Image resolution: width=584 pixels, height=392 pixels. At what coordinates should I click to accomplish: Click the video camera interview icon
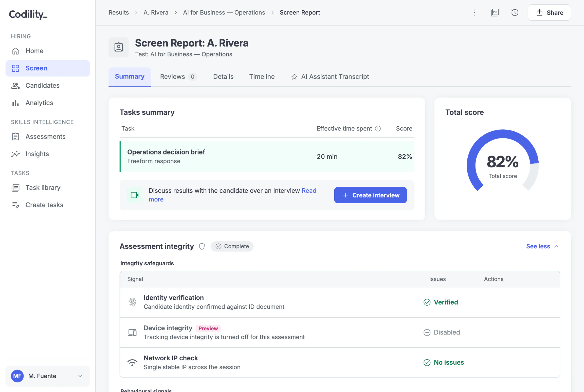pos(135,195)
